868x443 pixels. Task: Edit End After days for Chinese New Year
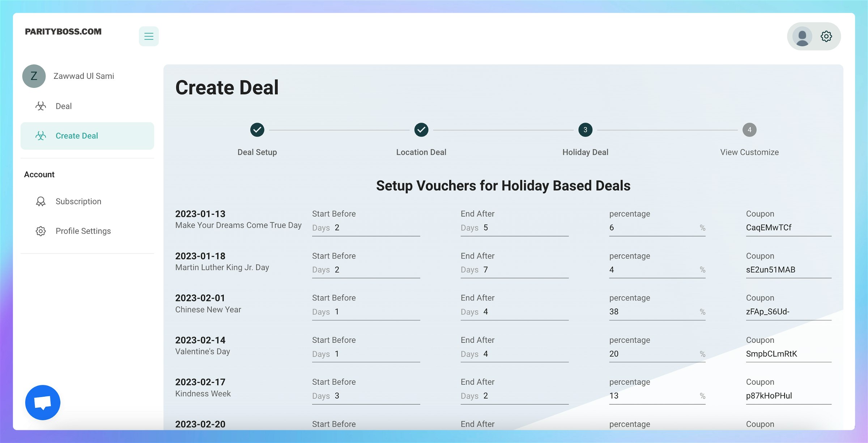tap(524, 312)
